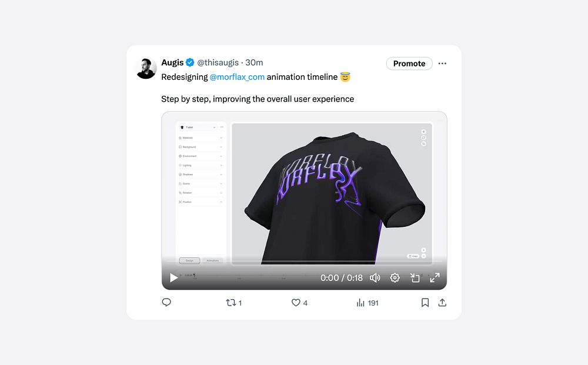Viewport: 588px width, 365px height.
Task: Click the Promote button
Action: 409,63
